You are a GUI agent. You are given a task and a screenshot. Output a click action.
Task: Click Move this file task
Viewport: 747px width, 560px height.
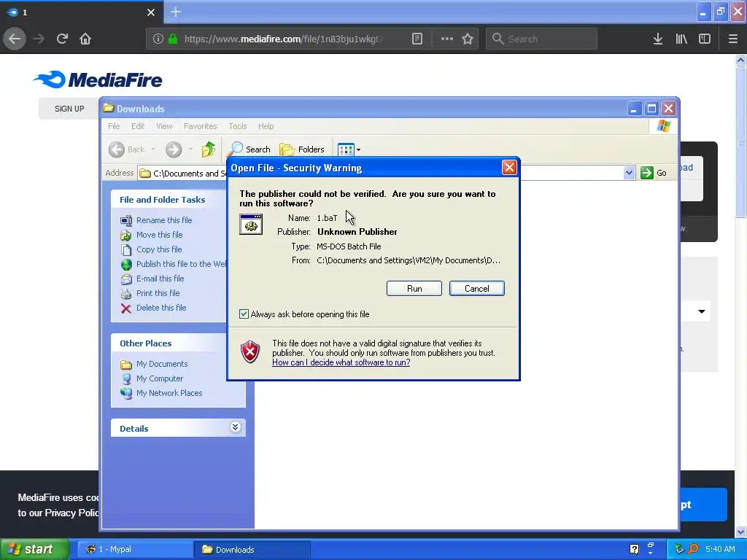pyautogui.click(x=159, y=235)
